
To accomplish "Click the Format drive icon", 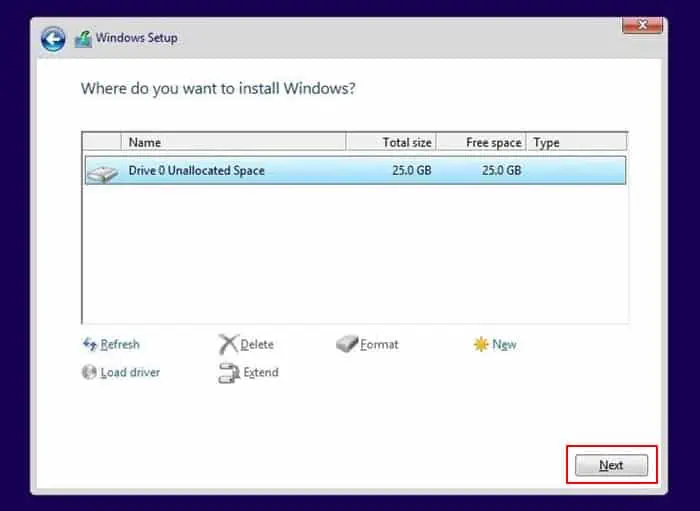I will coord(347,344).
